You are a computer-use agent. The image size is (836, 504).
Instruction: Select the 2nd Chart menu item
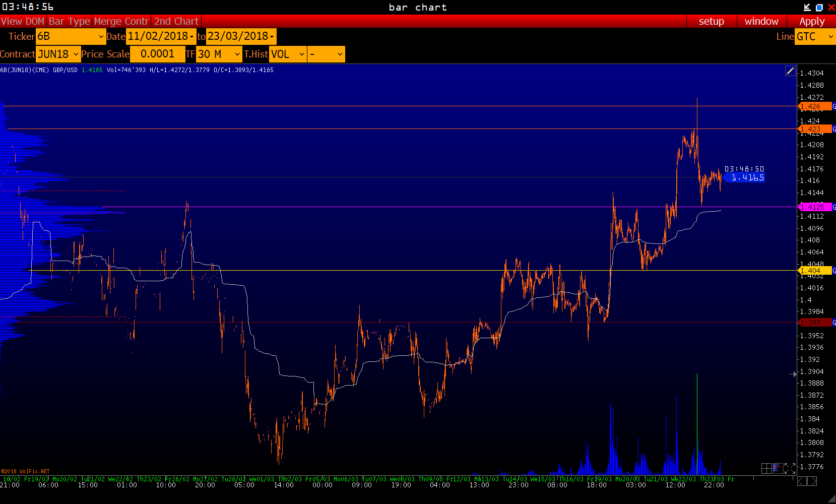176,21
